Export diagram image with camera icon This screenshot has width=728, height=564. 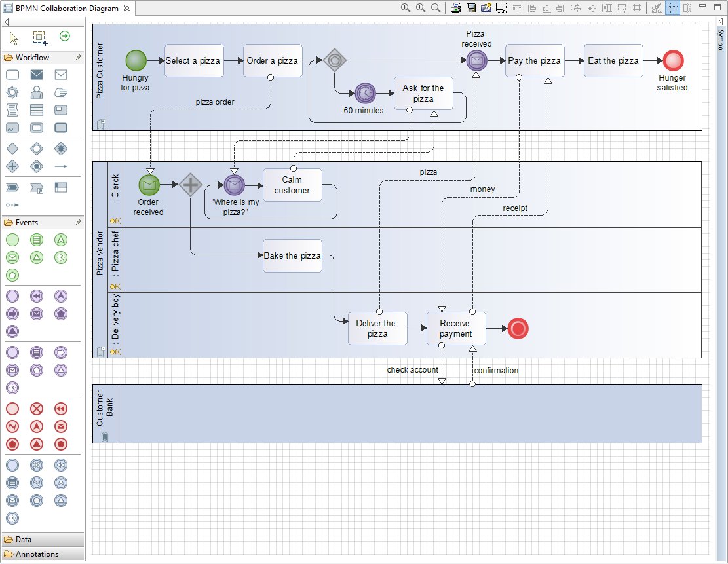[x=486, y=8]
